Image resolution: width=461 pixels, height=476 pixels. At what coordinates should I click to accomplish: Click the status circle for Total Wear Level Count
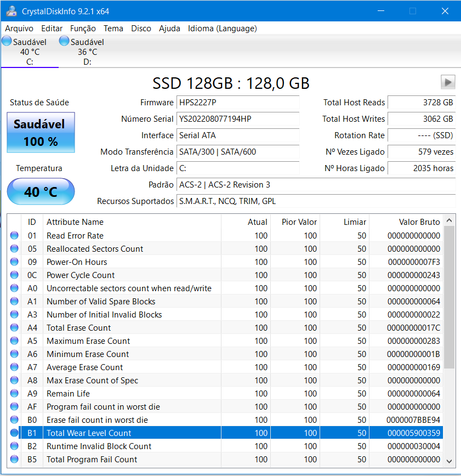point(14,433)
